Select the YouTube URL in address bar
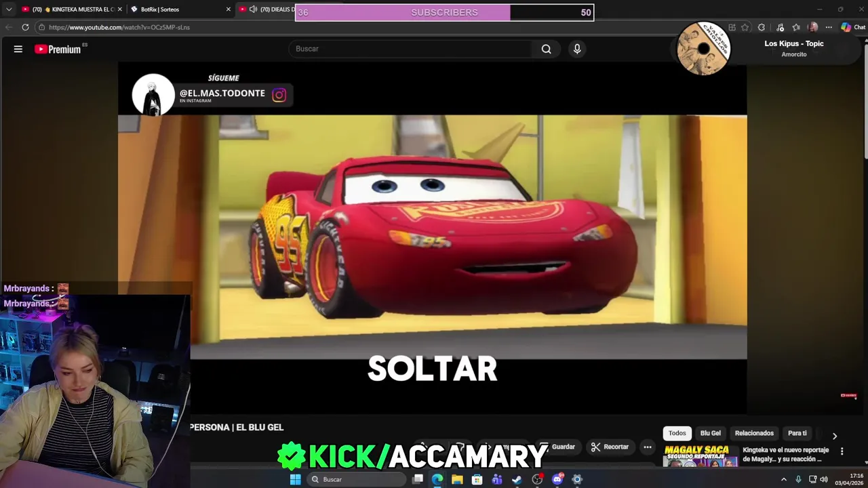Image resolution: width=868 pixels, height=488 pixels. pos(119,27)
